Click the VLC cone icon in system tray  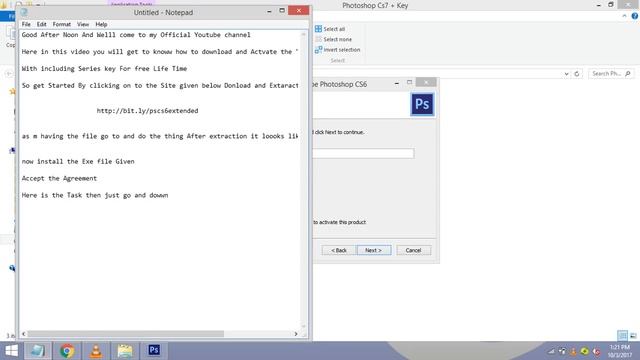pyautogui.click(x=573, y=351)
